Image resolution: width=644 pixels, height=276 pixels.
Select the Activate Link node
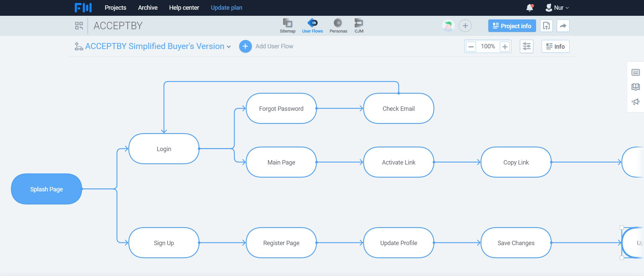click(x=399, y=162)
